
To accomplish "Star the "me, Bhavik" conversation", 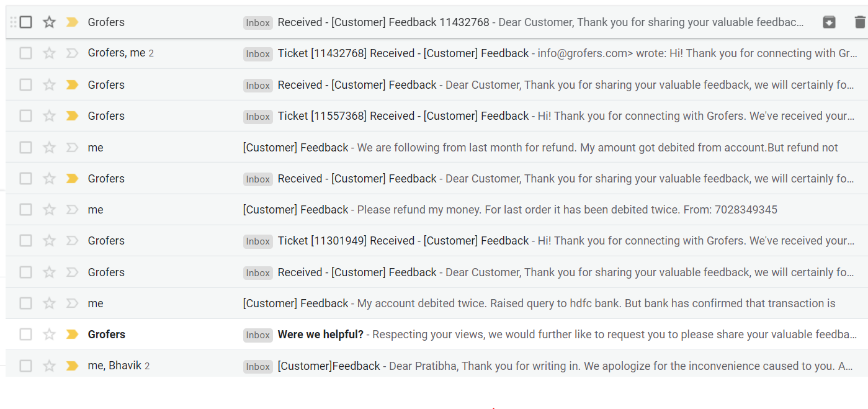I will pyautogui.click(x=50, y=366).
